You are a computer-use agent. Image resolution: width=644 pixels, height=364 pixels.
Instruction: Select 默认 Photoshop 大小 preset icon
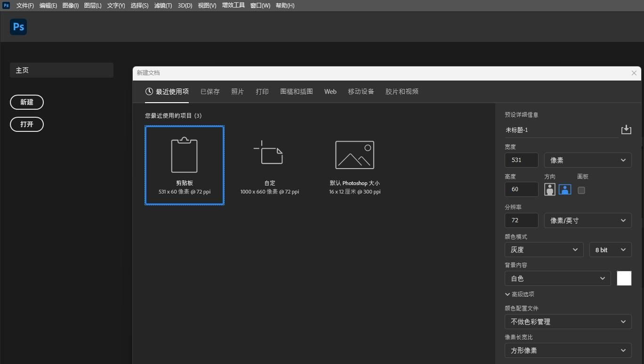pyautogui.click(x=354, y=155)
